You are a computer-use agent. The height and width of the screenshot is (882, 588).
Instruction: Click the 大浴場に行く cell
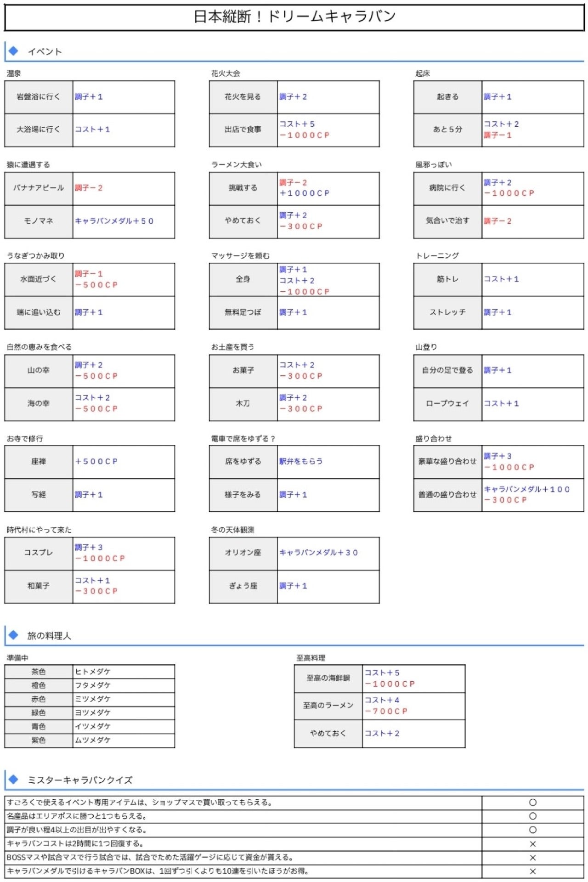[39, 130]
